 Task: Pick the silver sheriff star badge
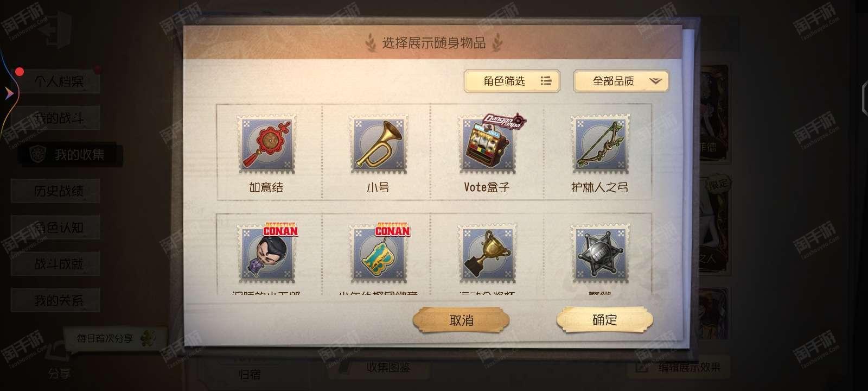[x=599, y=254]
